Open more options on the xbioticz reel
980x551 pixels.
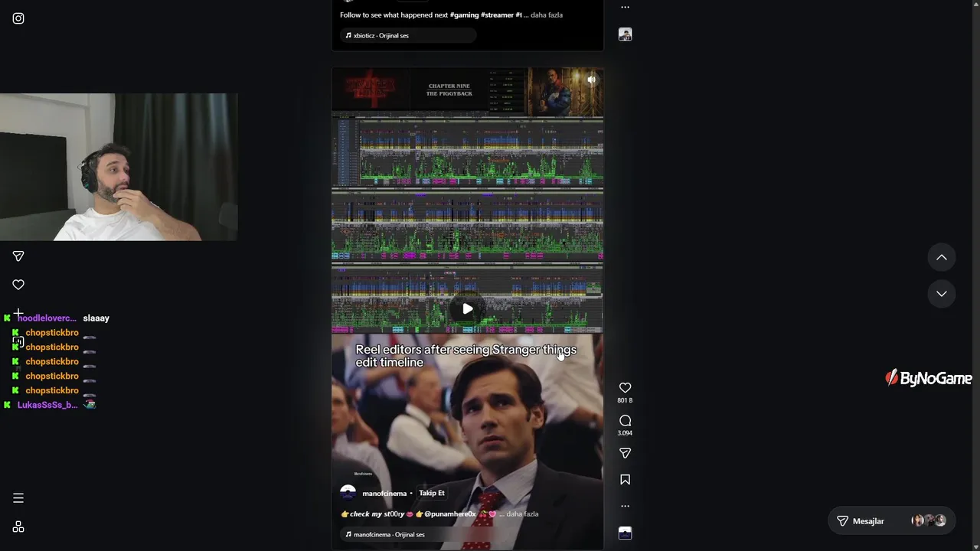coord(625,7)
